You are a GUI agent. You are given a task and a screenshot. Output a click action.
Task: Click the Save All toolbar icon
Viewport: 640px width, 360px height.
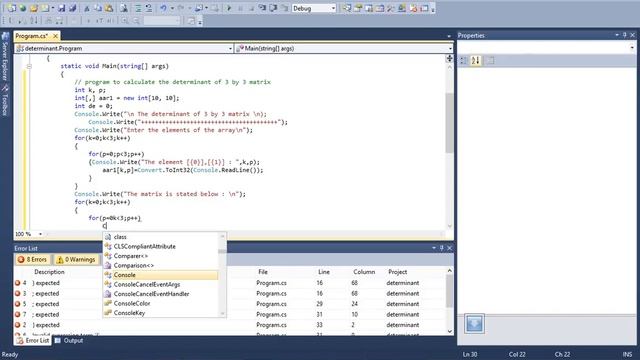(x=72, y=8)
